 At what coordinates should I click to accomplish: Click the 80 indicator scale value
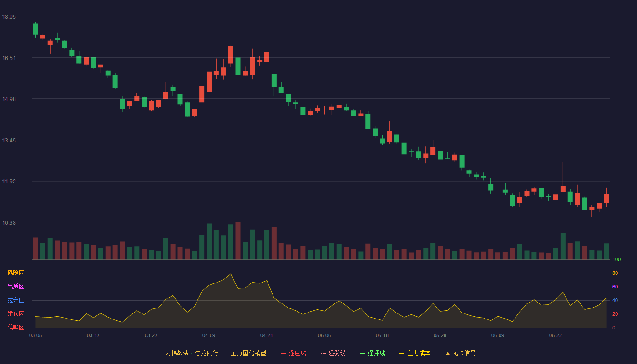click(x=615, y=273)
